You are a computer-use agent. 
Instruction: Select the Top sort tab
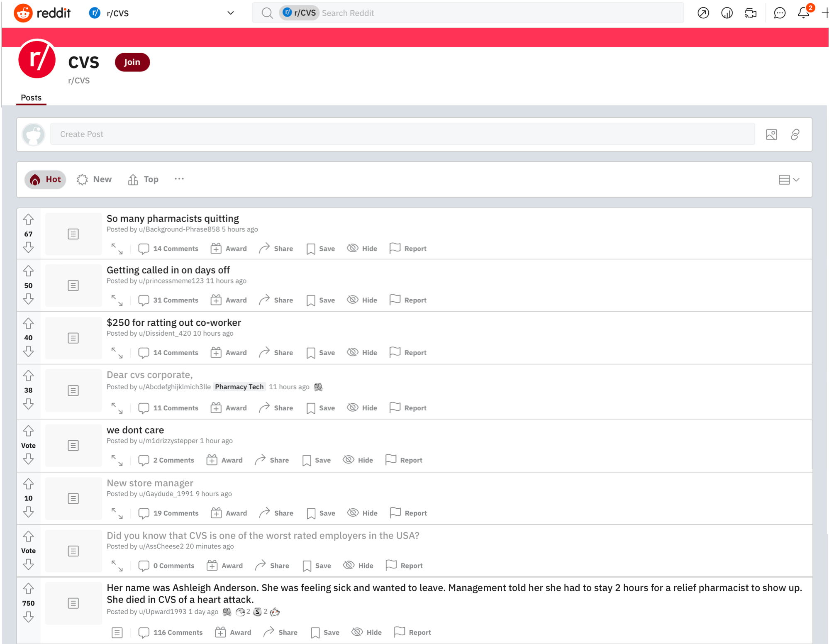(x=143, y=180)
